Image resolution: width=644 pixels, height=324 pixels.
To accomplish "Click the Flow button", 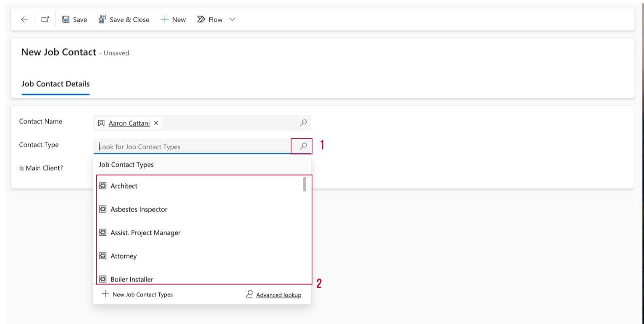I will click(x=210, y=20).
